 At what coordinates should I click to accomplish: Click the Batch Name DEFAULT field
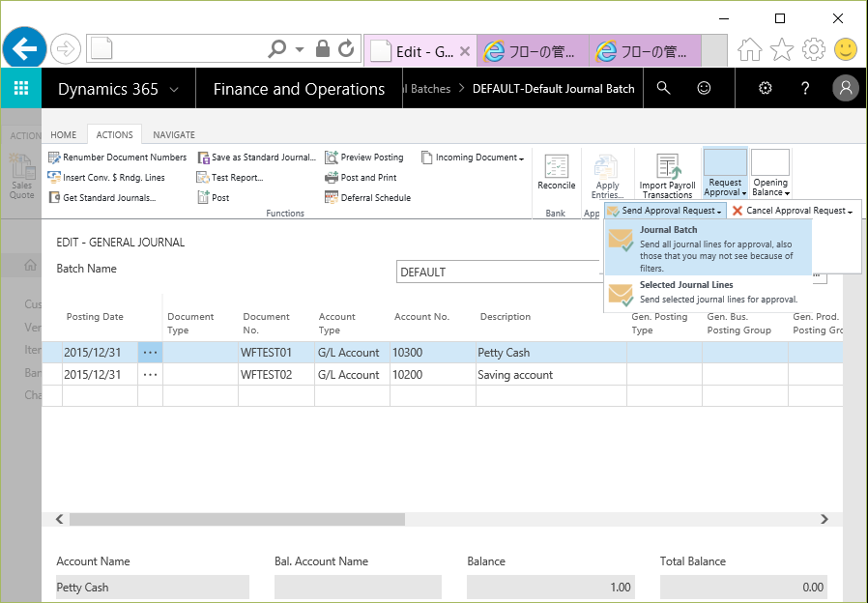click(x=498, y=272)
